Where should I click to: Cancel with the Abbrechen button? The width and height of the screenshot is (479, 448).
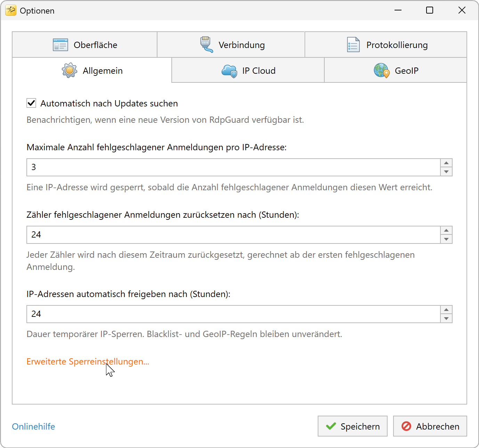coord(430,426)
